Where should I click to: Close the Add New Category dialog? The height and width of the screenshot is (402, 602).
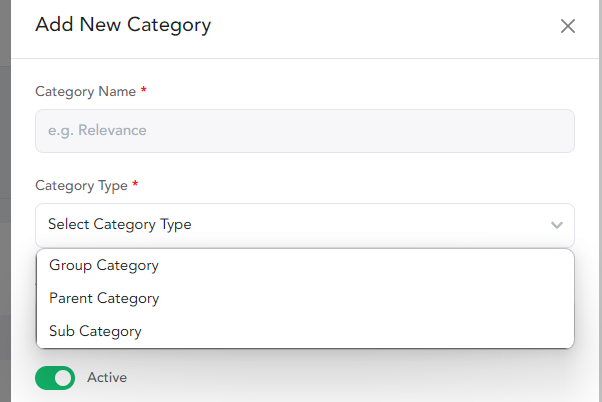(x=567, y=26)
